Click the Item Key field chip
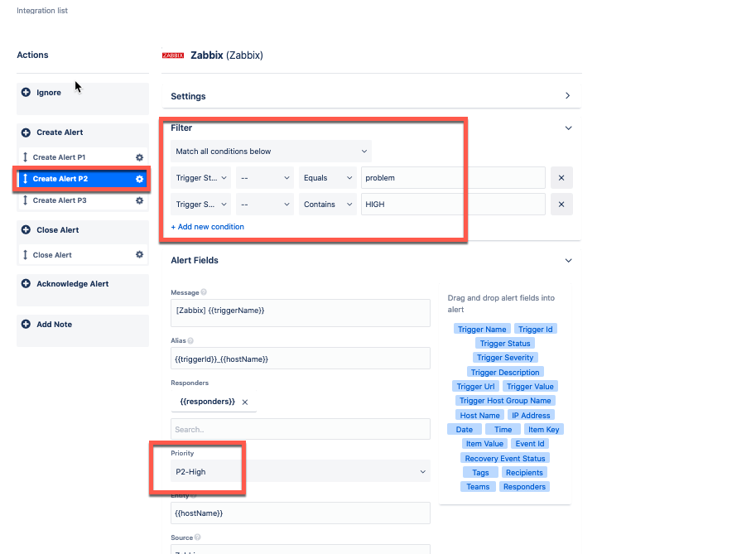The width and height of the screenshot is (756, 554). coord(543,429)
